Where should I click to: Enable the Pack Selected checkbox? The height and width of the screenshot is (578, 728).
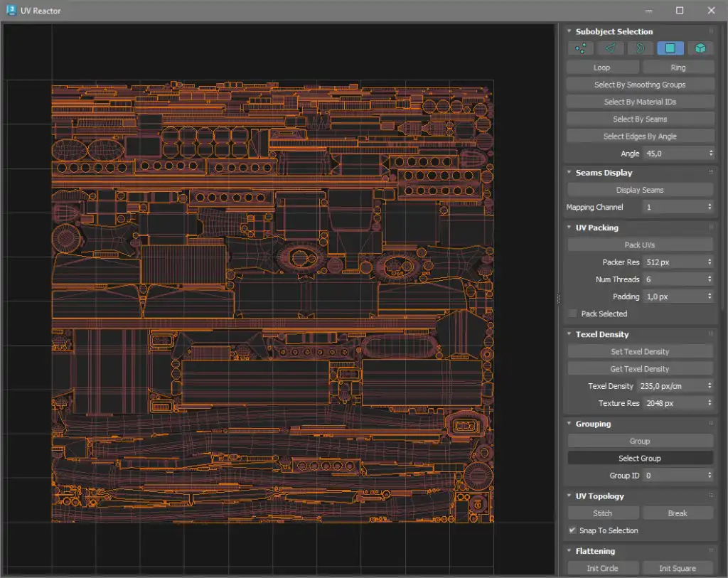click(572, 314)
